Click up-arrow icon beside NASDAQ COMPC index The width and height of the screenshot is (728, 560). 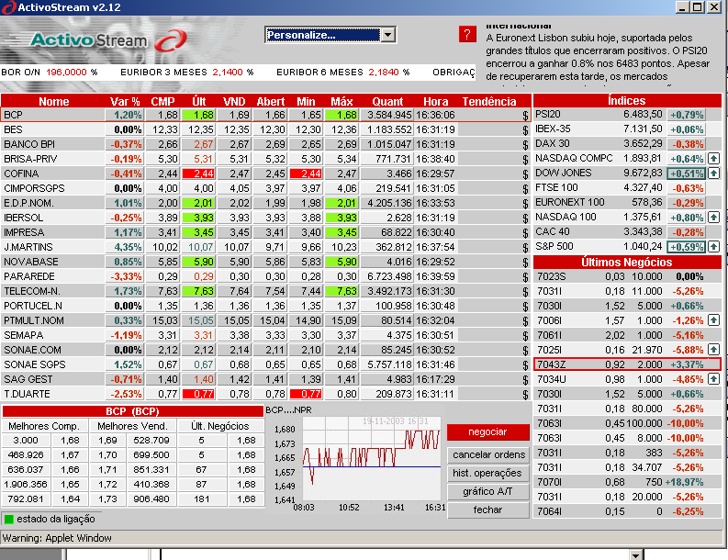(713, 158)
